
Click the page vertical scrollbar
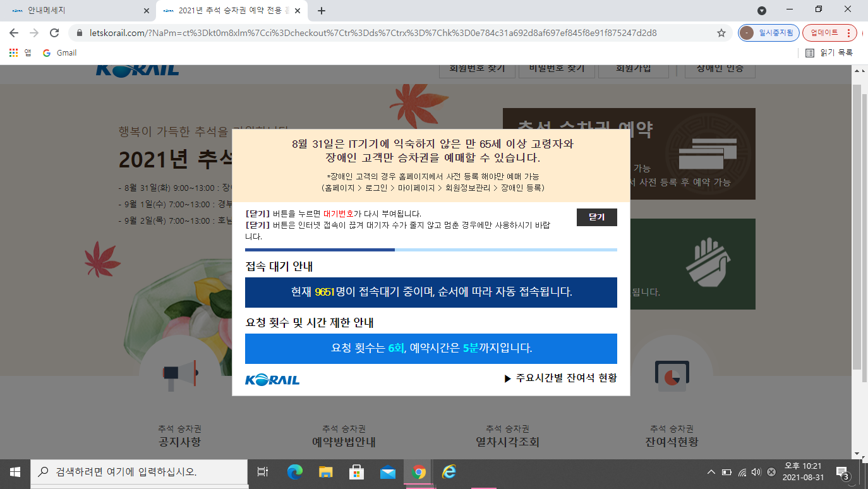click(857, 226)
